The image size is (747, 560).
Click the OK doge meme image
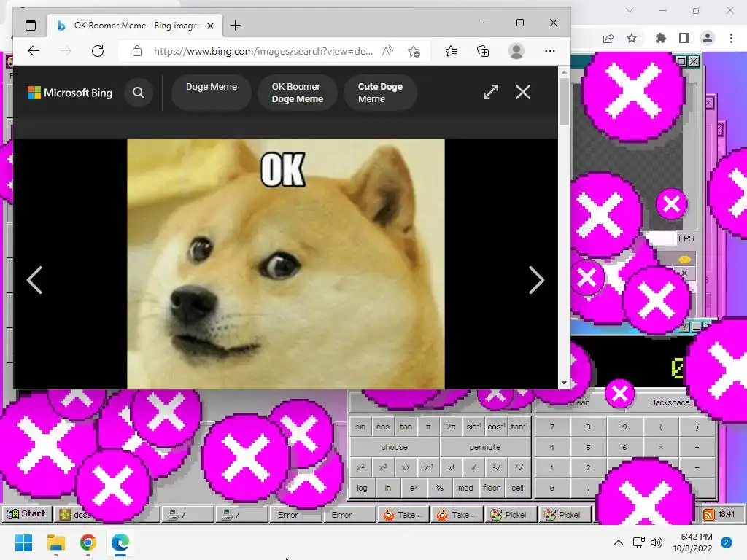click(286, 264)
